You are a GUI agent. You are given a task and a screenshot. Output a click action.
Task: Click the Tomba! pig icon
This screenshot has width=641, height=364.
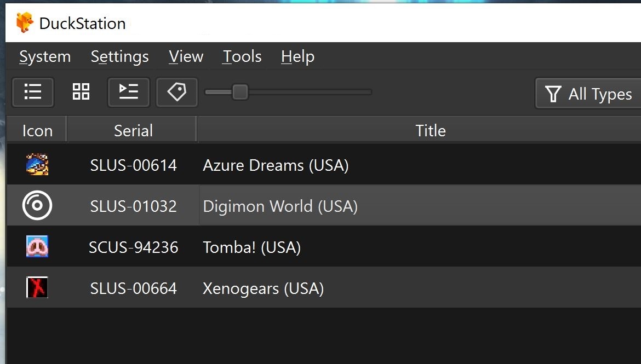pyautogui.click(x=37, y=246)
